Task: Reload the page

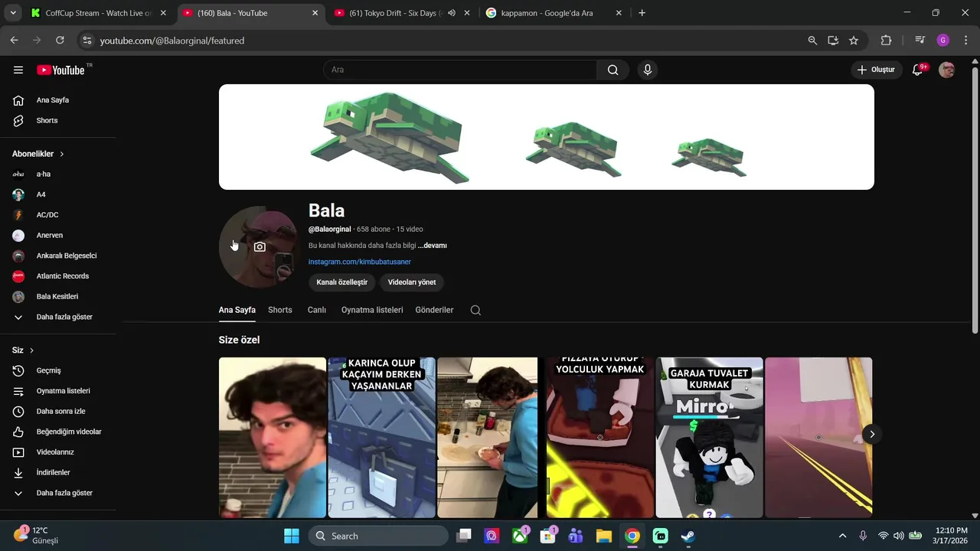Action: click(x=60, y=41)
